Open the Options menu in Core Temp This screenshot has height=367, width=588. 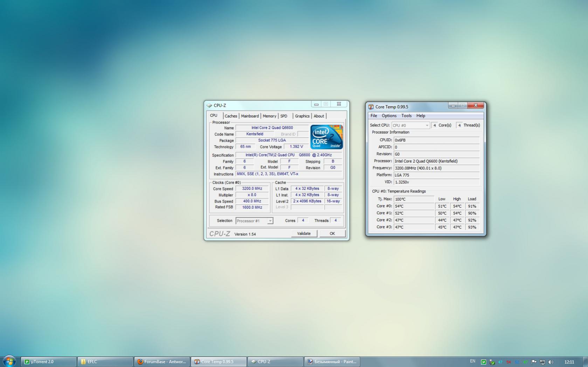(x=389, y=116)
